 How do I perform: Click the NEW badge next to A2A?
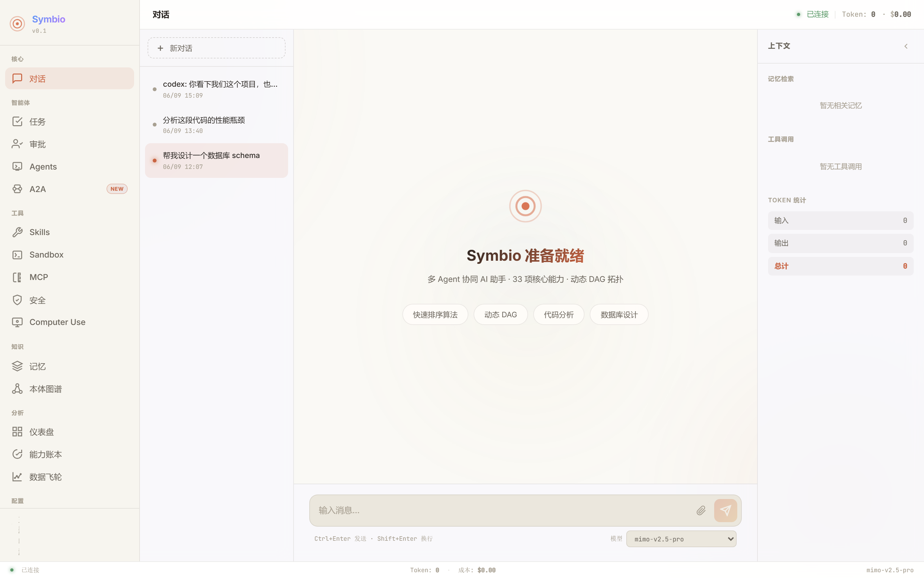(117, 189)
